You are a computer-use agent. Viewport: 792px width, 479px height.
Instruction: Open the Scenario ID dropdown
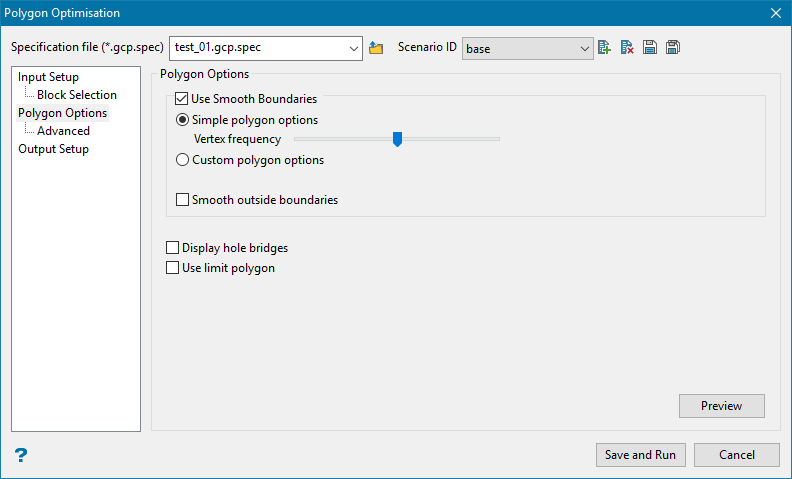585,48
